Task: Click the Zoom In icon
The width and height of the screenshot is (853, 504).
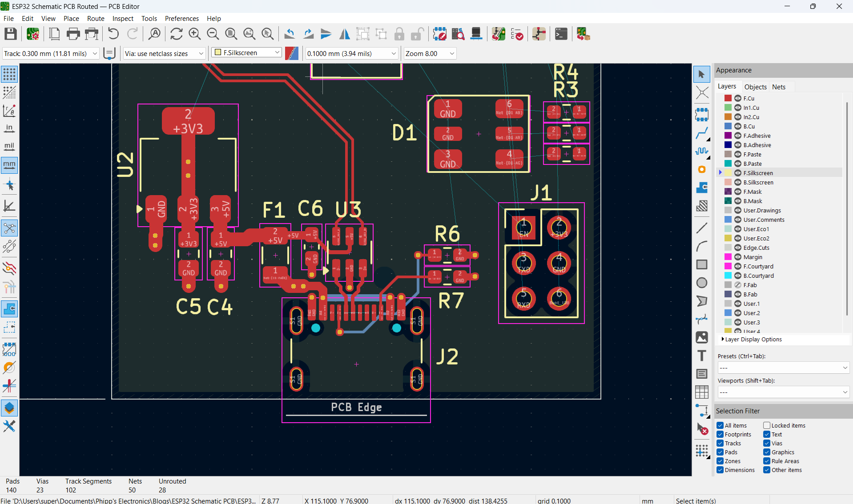Action: point(194,34)
